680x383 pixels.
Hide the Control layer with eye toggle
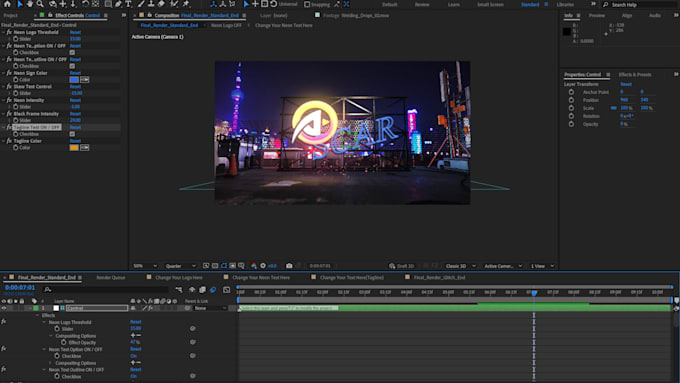coord(4,308)
